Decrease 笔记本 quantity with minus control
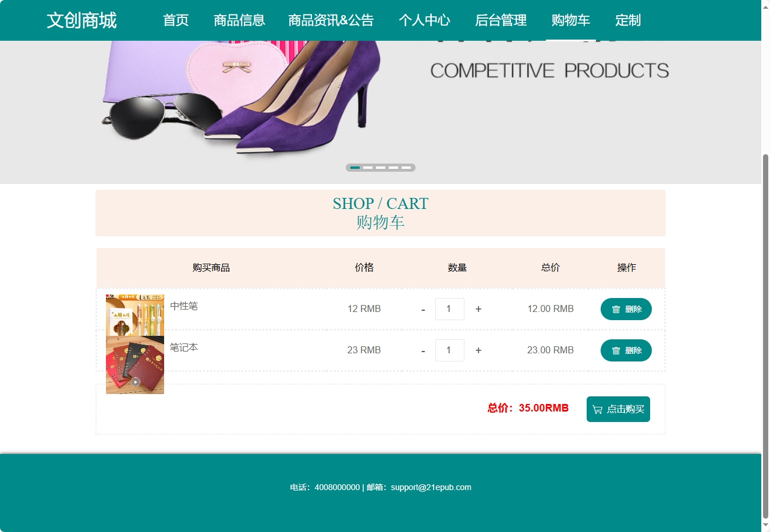The width and height of the screenshot is (770, 532). coord(423,350)
